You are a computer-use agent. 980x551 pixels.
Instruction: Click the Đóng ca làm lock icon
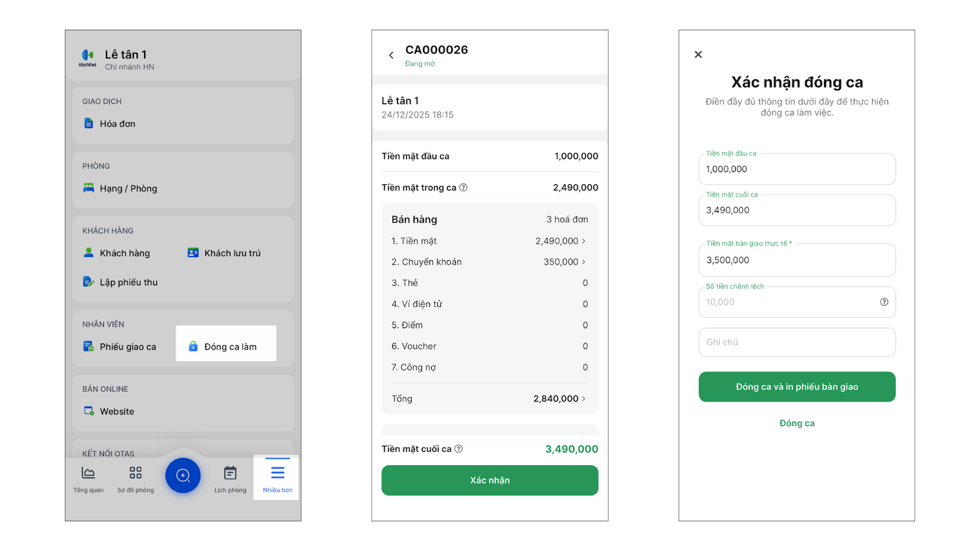click(193, 347)
